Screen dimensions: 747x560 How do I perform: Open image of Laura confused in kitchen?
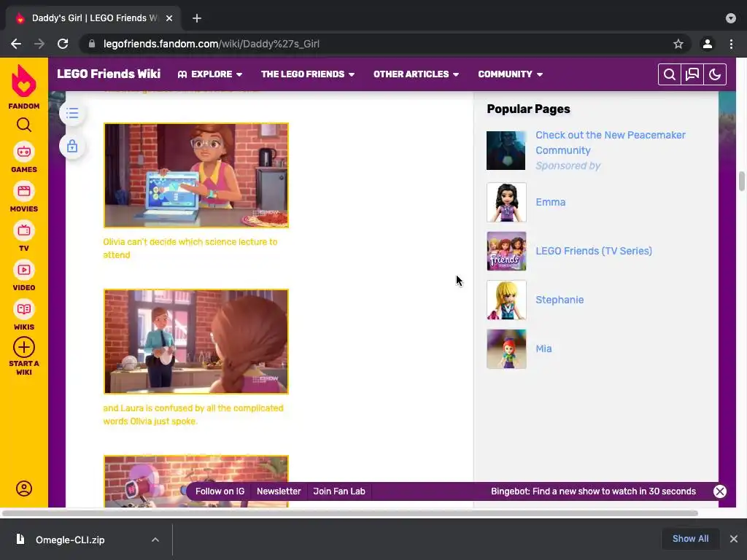(x=196, y=341)
